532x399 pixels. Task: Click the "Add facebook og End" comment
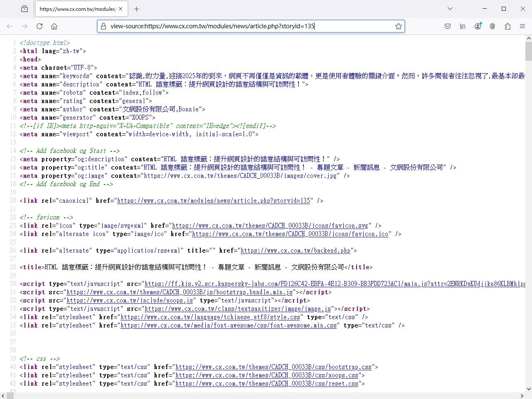66,184
